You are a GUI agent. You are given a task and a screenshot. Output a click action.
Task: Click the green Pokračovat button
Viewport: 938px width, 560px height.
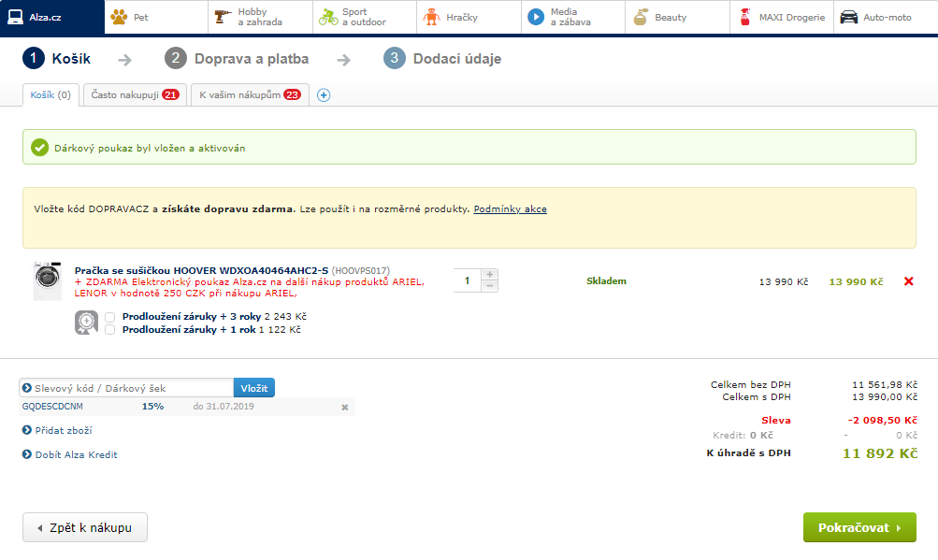[x=859, y=527]
